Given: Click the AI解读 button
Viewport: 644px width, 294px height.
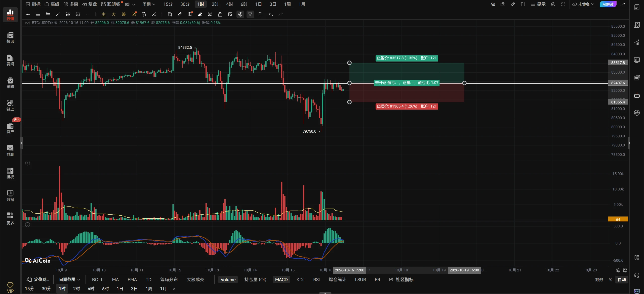Looking at the screenshot, I should coord(608,4).
